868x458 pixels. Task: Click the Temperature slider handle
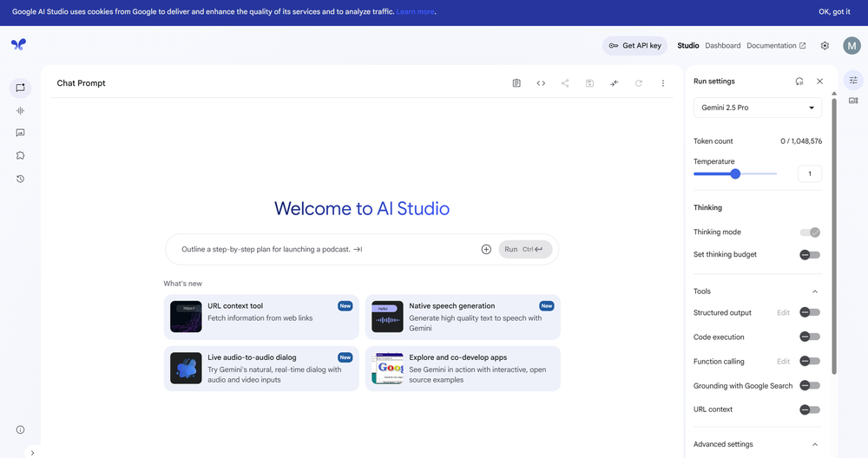[x=735, y=173]
